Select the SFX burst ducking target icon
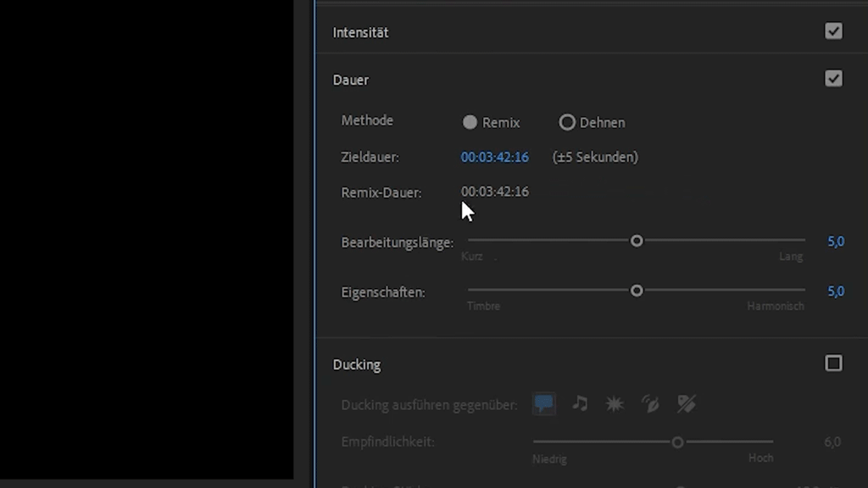The width and height of the screenshot is (868, 488). [x=615, y=404]
